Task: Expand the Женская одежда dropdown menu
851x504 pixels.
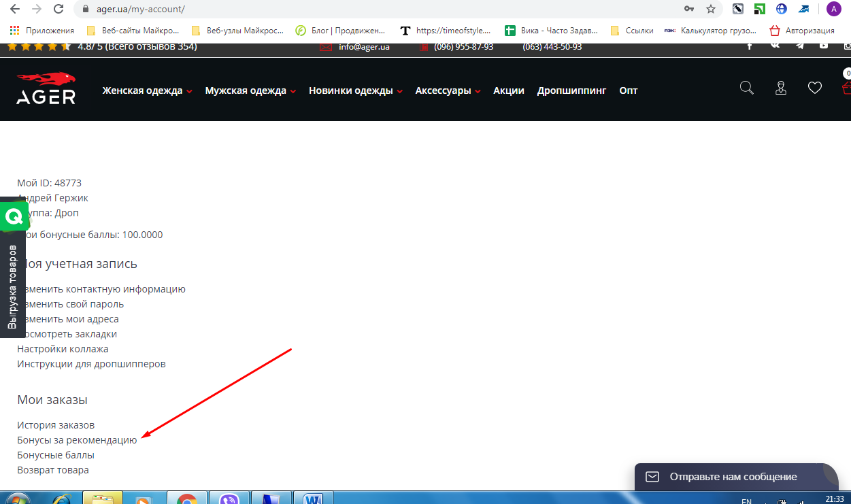Action: pos(147,91)
